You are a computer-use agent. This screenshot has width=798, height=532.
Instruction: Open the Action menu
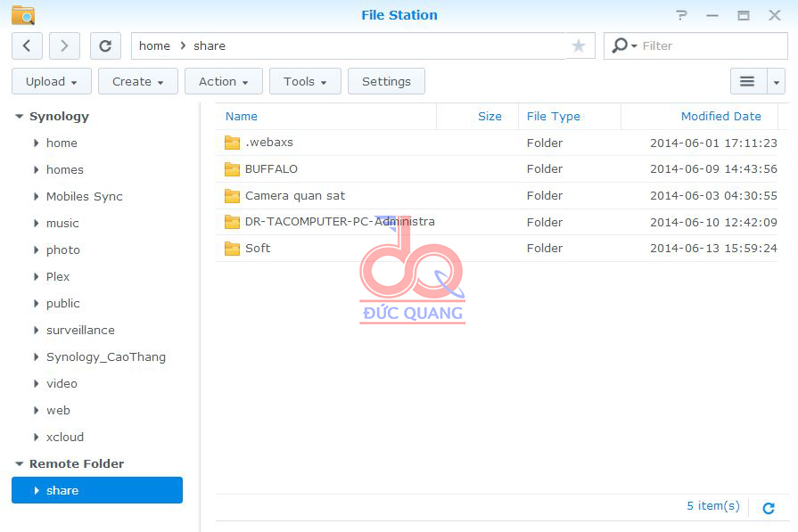tap(223, 81)
